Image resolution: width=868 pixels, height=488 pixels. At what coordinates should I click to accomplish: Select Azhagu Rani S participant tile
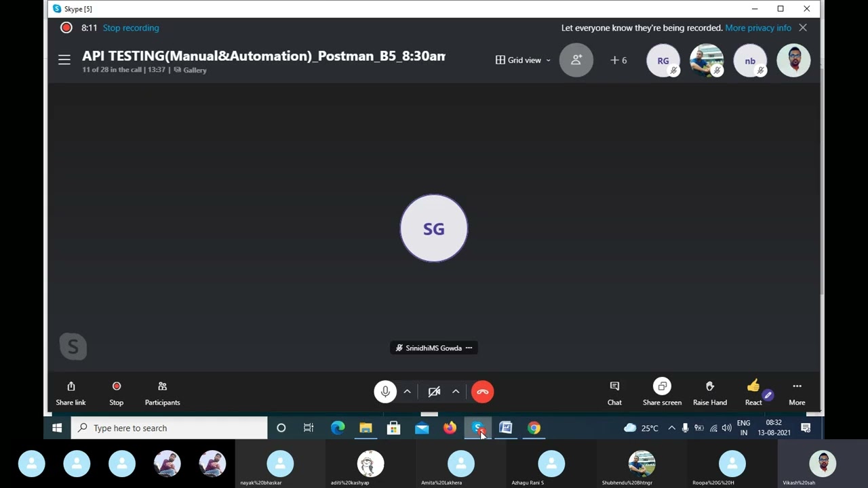[551, 464]
